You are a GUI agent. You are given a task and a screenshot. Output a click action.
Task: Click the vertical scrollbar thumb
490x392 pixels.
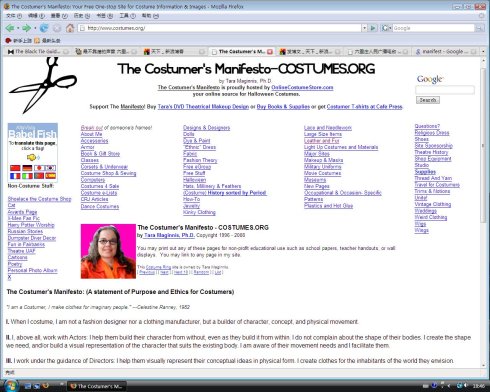tap(483, 145)
